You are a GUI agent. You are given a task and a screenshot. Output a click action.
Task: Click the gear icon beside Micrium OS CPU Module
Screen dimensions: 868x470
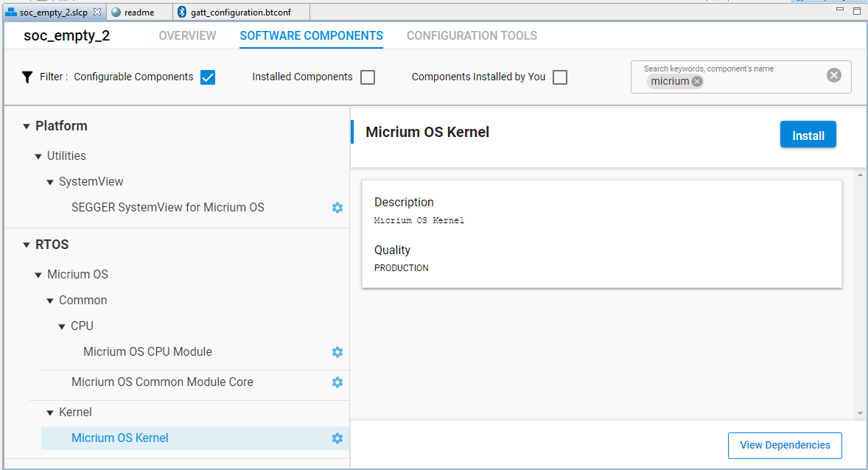tap(337, 352)
